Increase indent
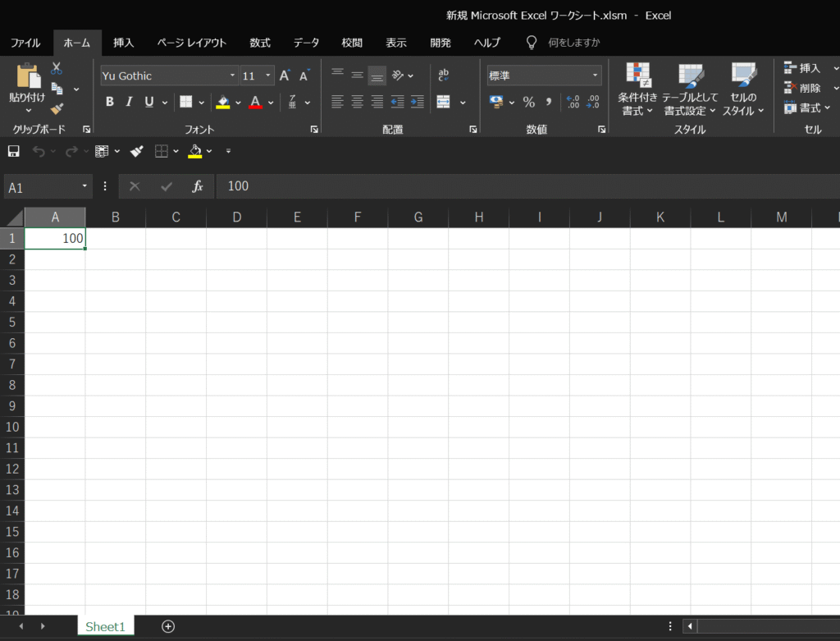This screenshot has width=840, height=641. [418, 101]
